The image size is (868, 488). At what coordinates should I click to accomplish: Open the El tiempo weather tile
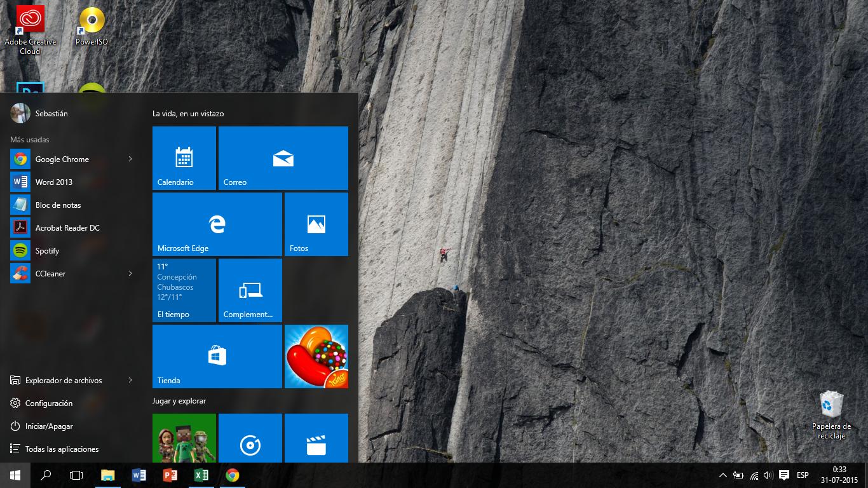click(x=184, y=290)
